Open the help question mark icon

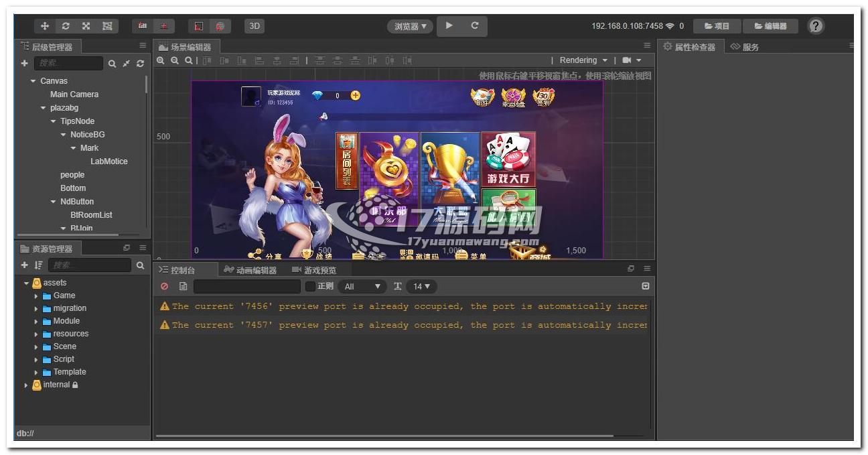pos(815,26)
